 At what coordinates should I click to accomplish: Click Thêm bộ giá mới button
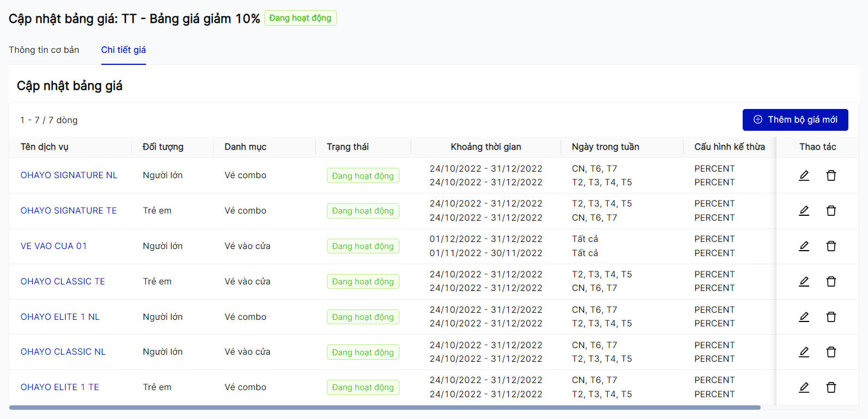pos(795,120)
